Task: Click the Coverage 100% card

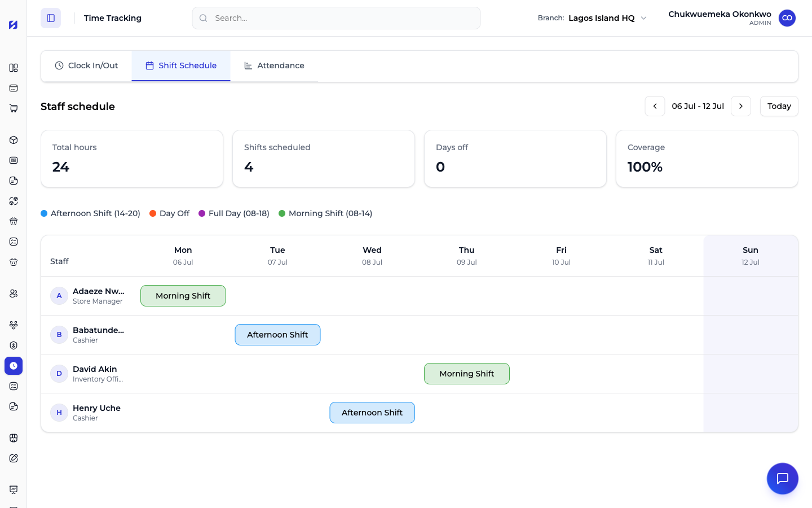Action: (x=707, y=159)
